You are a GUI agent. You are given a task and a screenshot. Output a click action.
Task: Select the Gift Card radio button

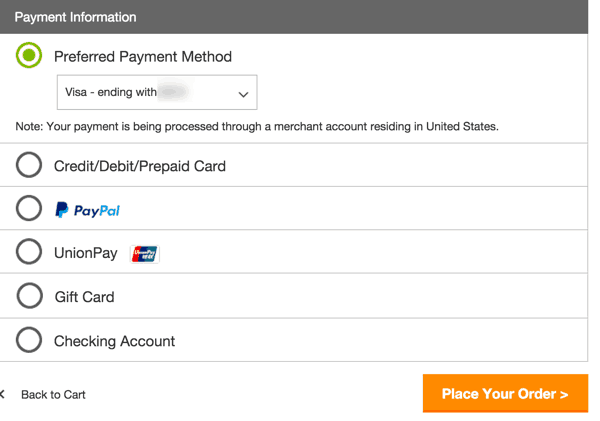(x=29, y=295)
